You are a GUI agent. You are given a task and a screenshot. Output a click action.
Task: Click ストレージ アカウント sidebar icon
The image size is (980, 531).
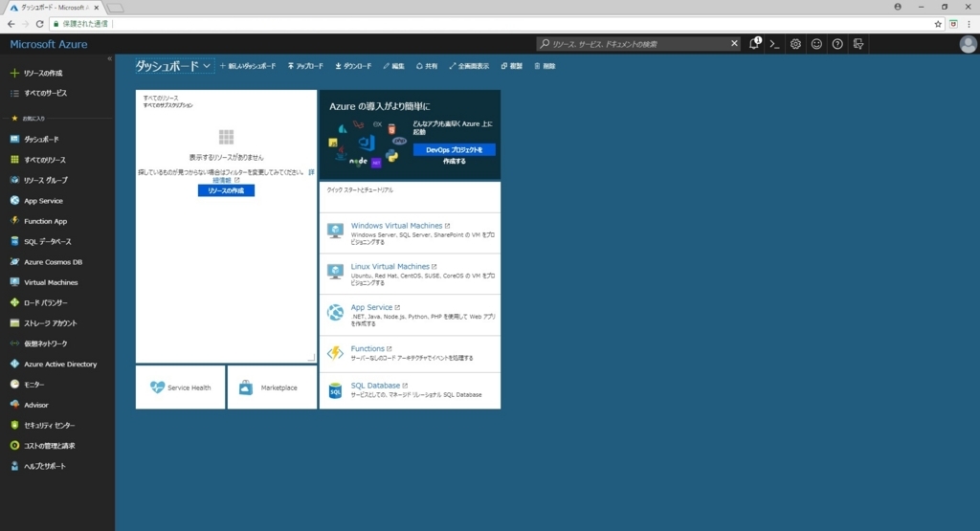click(x=14, y=323)
